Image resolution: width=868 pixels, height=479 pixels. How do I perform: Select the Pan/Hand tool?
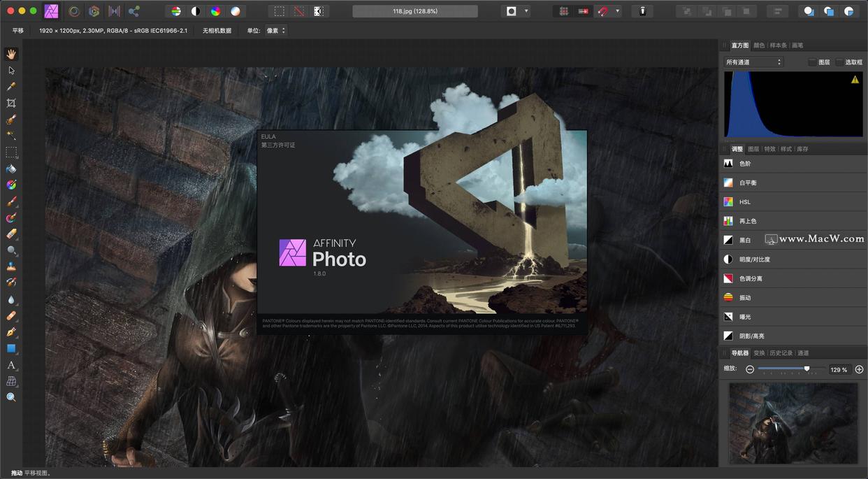click(11, 54)
